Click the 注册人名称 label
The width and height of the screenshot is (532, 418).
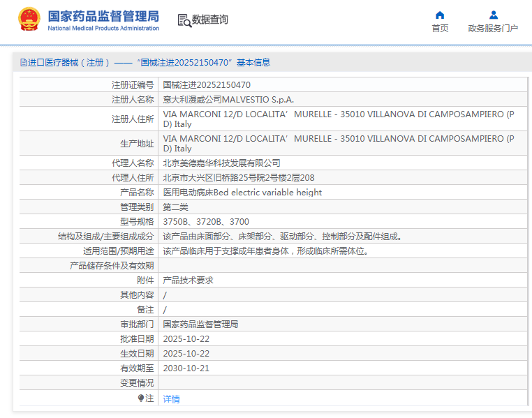tap(133, 100)
